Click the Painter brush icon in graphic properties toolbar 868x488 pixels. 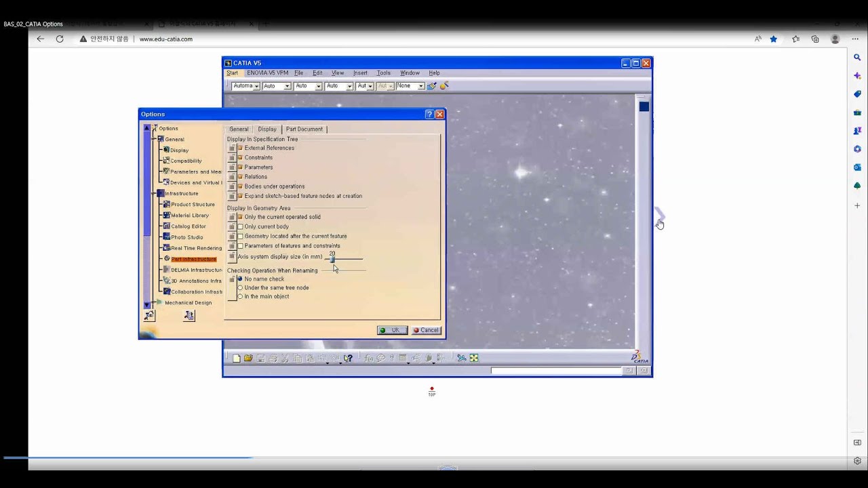click(x=432, y=86)
